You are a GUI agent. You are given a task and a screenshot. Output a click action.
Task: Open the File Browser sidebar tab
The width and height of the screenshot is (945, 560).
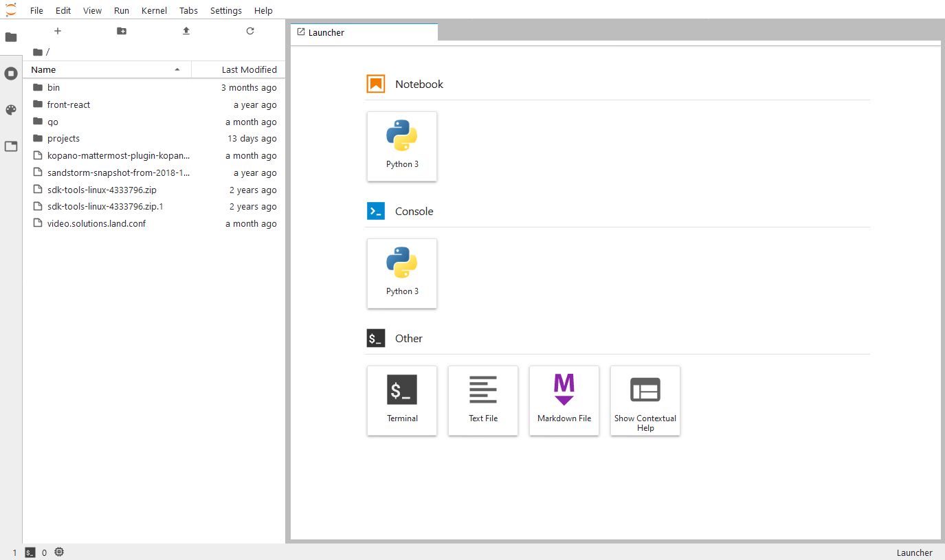(11, 37)
